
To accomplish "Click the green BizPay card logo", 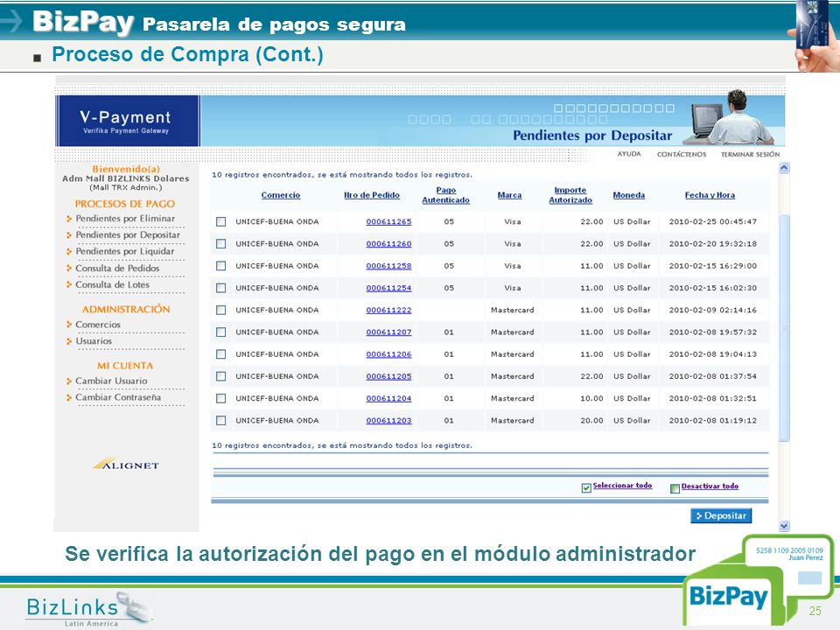I will click(758, 580).
